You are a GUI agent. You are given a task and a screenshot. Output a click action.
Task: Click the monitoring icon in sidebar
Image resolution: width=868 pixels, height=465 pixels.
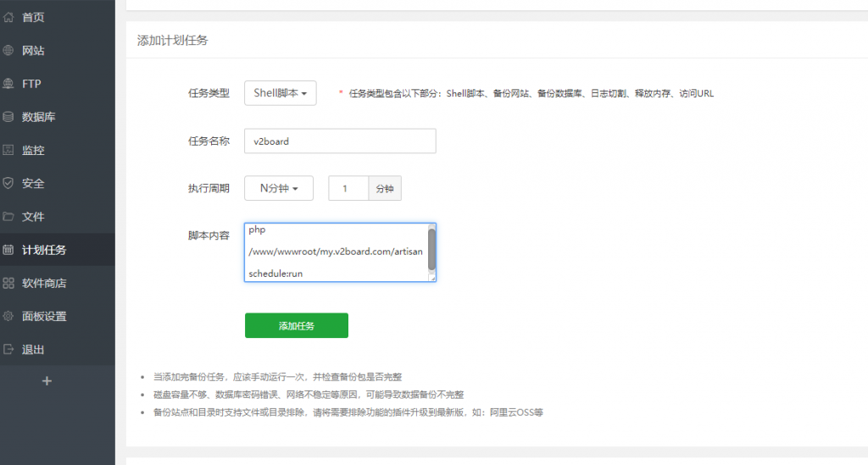8,150
